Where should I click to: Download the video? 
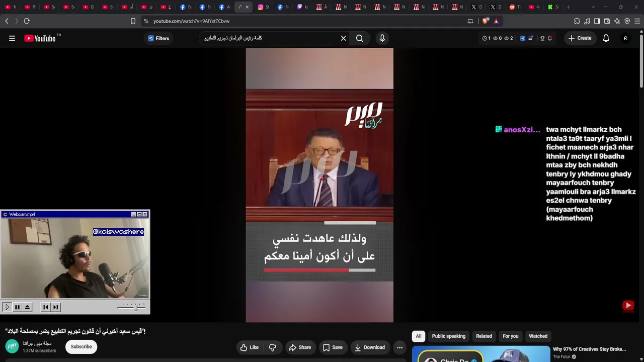coord(370,347)
